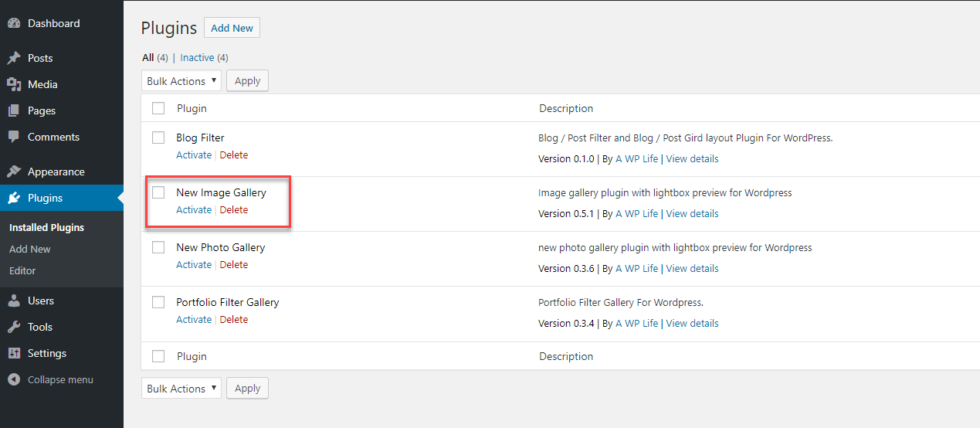Screen dimensions: 980x428
Task: Open Add New under Plugins submenu
Action: coord(30,249)
